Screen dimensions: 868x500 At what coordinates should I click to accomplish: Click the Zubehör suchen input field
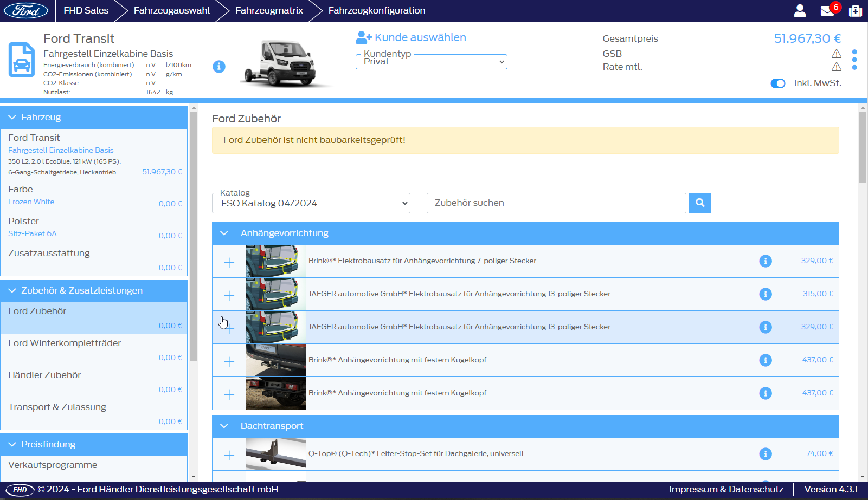[x=556, y=203]
